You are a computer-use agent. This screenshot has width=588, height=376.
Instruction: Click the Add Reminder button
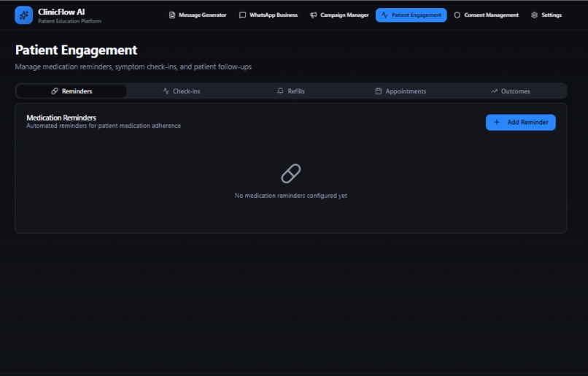[x=521, y=123]
